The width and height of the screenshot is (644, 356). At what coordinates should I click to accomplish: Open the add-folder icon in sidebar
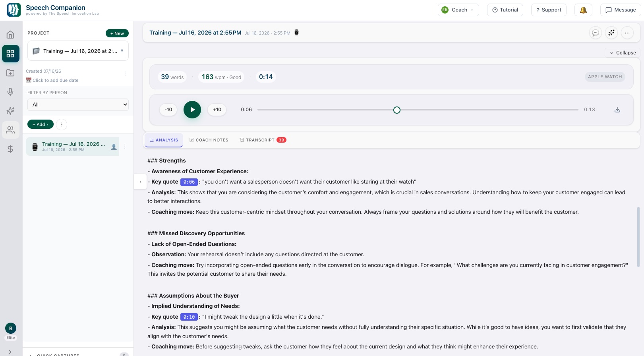click(10, 73)
